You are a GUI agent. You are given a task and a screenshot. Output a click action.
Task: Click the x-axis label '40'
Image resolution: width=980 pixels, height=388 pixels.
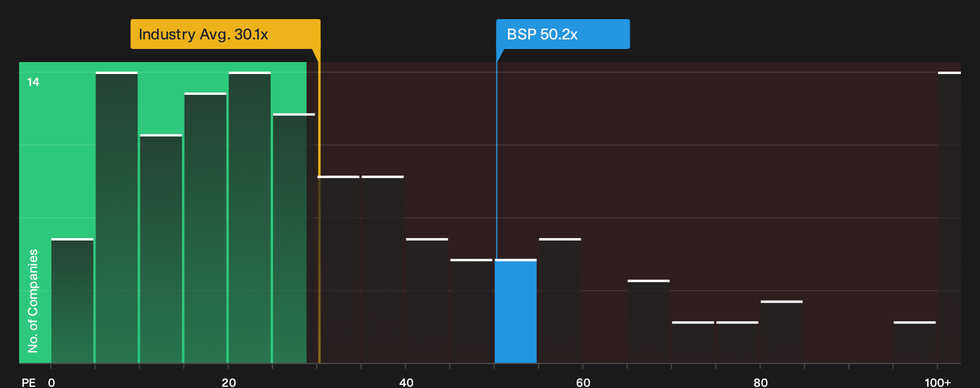click(x=406, y=383)
